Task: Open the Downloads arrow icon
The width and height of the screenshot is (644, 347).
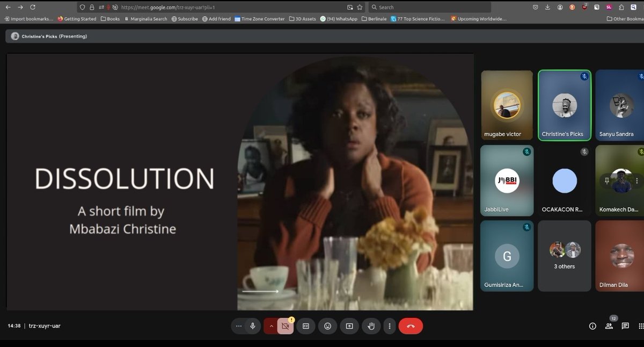Action: [547, 8]
